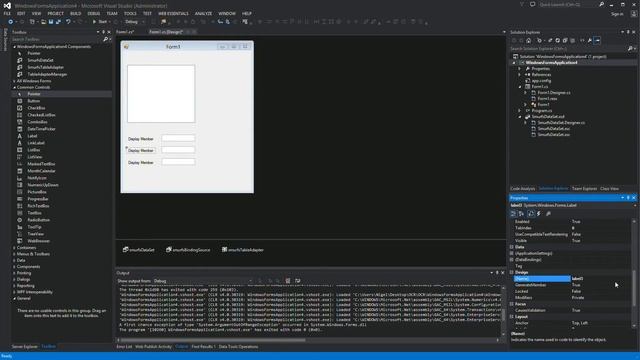The width and height of the screenshot is (640, 360).
Task: Expand the All Windows Forms toolbox group
Action: (x=14, y=81)
